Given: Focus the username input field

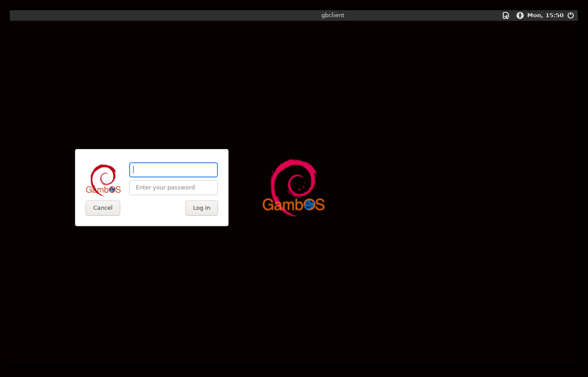Looking at the screenshot, I should [173, 170].
